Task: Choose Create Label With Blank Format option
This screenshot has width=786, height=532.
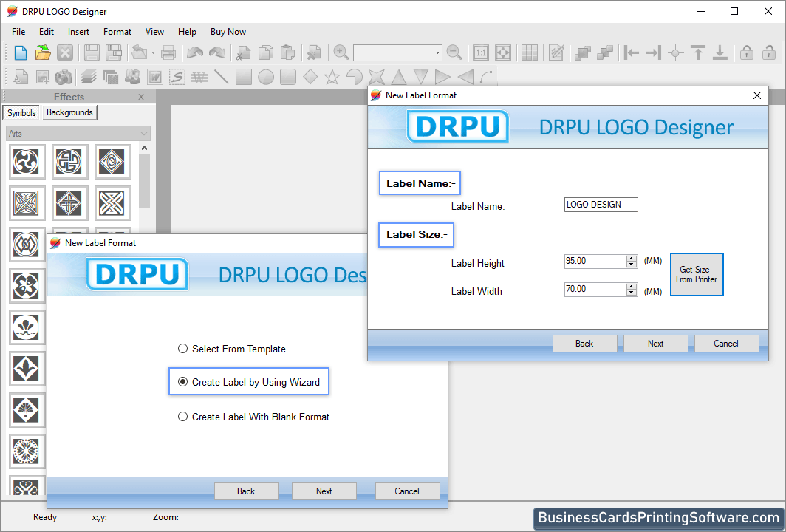Action: tap(253, 417)
